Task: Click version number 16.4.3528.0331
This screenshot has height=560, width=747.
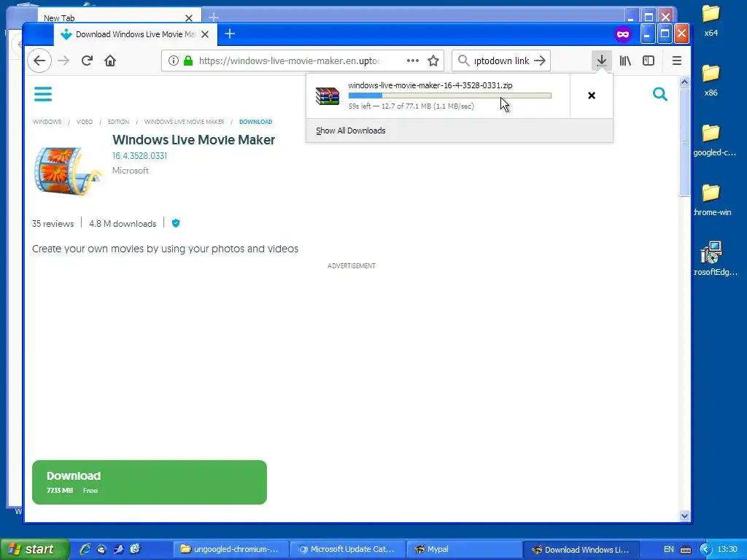Action: (x=139, y=156)
